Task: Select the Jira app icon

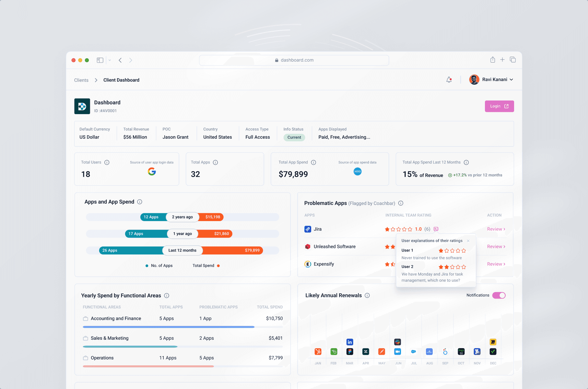Action: click(x=307, y=229)
